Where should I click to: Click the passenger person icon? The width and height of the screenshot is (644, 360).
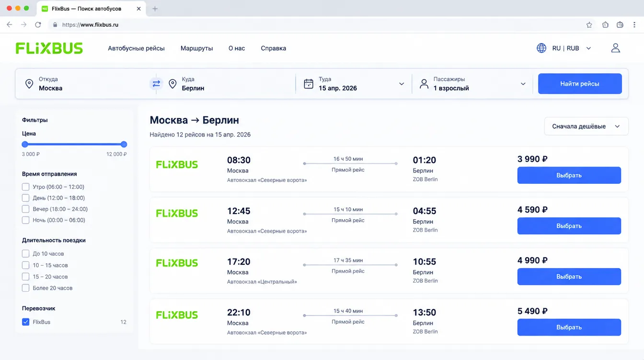(x=424, y=84)
